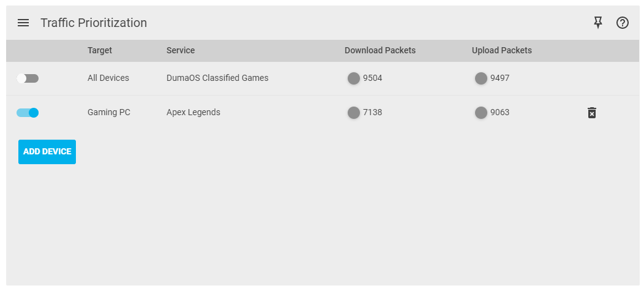Click the download indicator next to 7138
Screen dimensions: 644x291
point(354,112)
